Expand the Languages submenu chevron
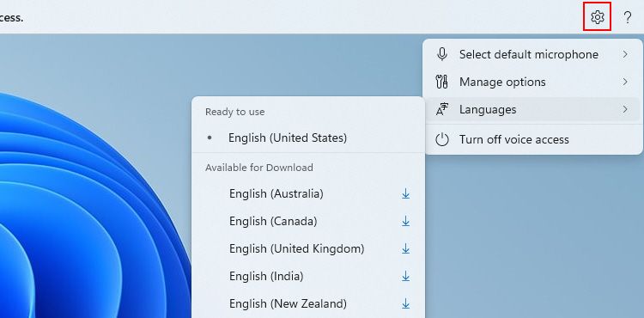Image resolution: width=644 pixels, height=318 pixels. [x=625, y=109]
